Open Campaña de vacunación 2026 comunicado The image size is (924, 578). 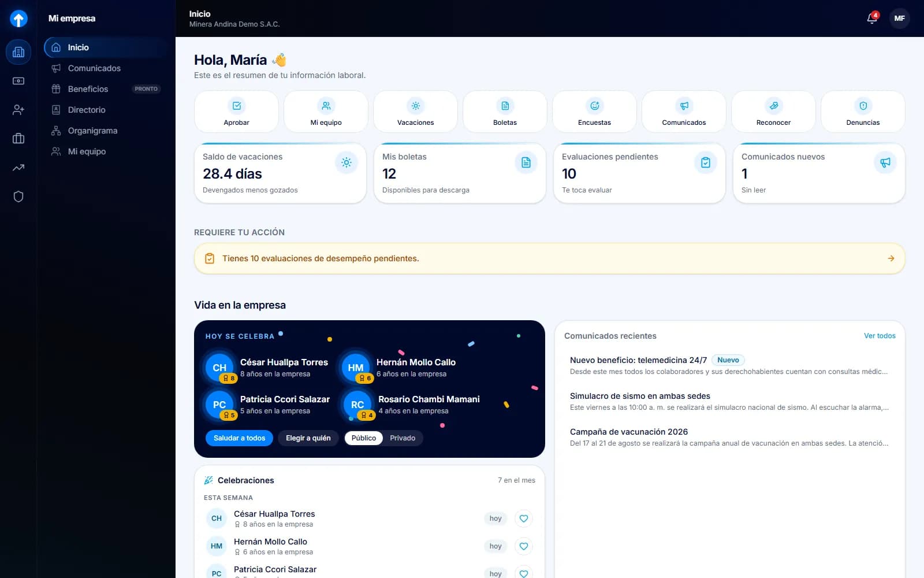coord(729,437)
